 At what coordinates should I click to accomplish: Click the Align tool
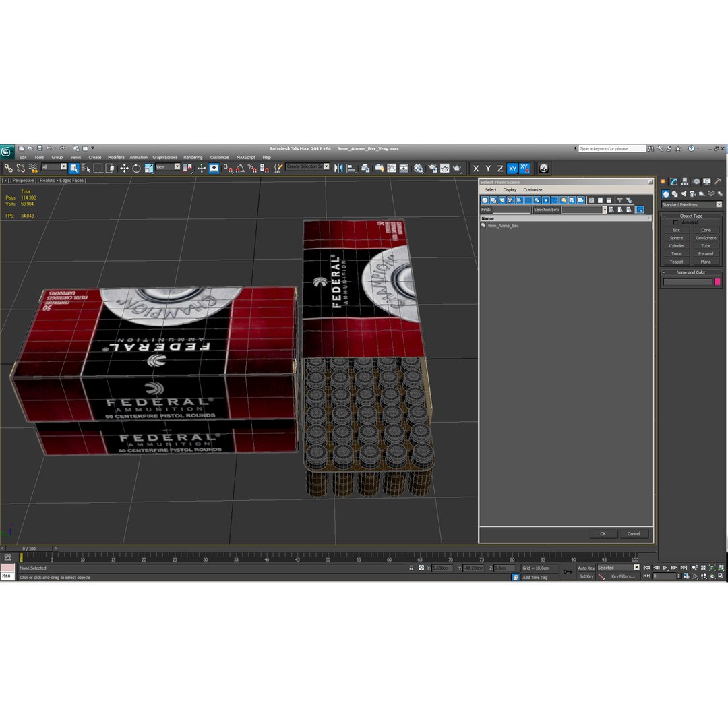coord(351,168)
